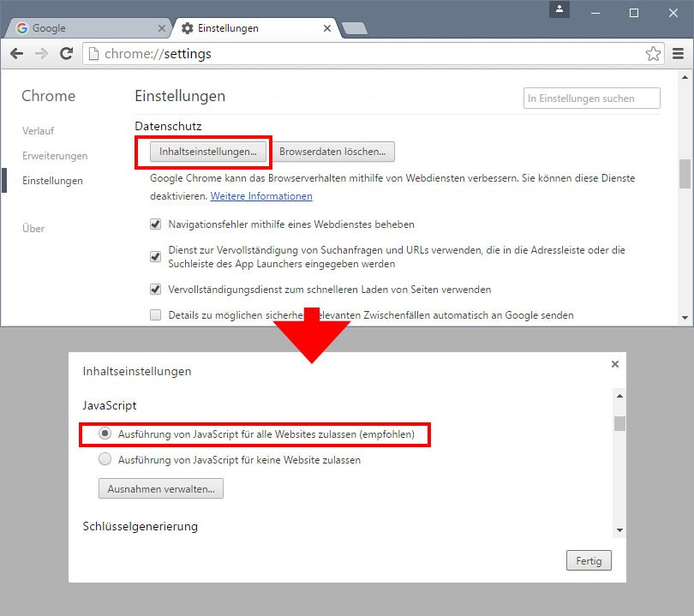694x616 pixels.
Task: Click the browser back arrow
Action: (16, 54)
